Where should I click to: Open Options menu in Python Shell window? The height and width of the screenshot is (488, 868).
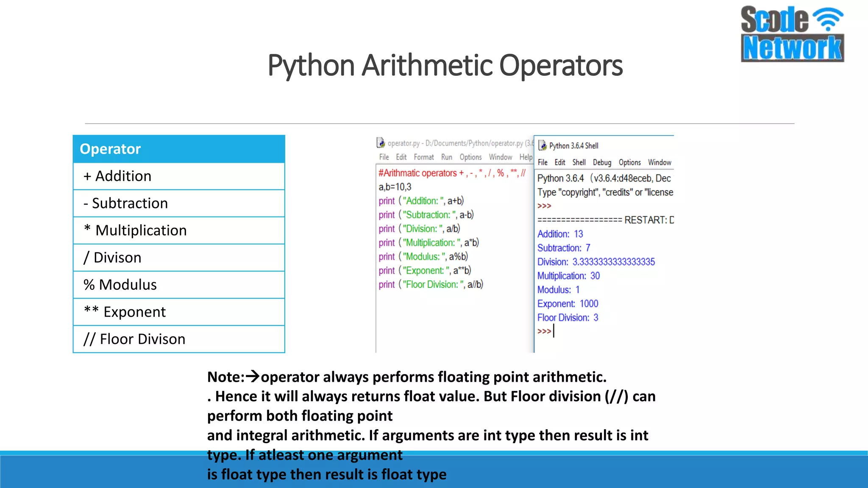pos(630,162)
